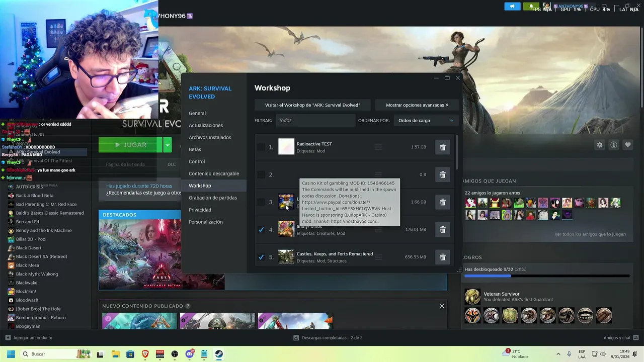This screenshot has height=362, width=644.
Task: Select Bombergrounds: Reborn in library
Action: [x=41, y=318]
